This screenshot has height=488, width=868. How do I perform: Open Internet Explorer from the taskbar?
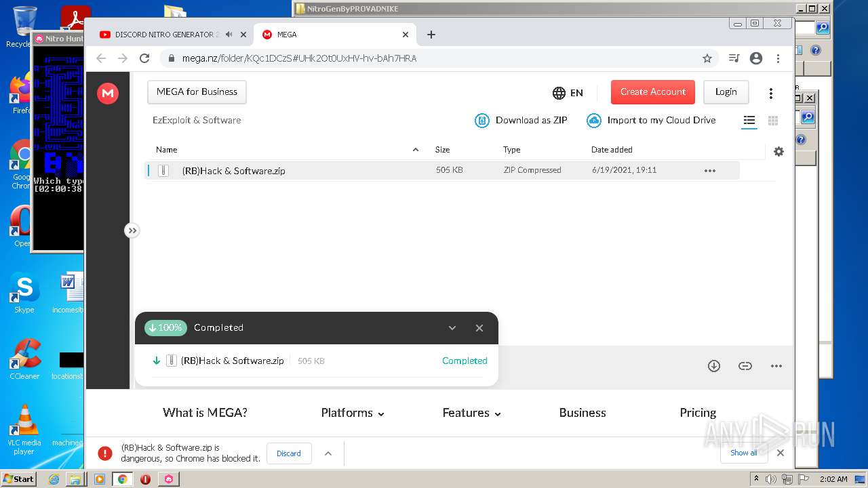(x=54, y=479)
